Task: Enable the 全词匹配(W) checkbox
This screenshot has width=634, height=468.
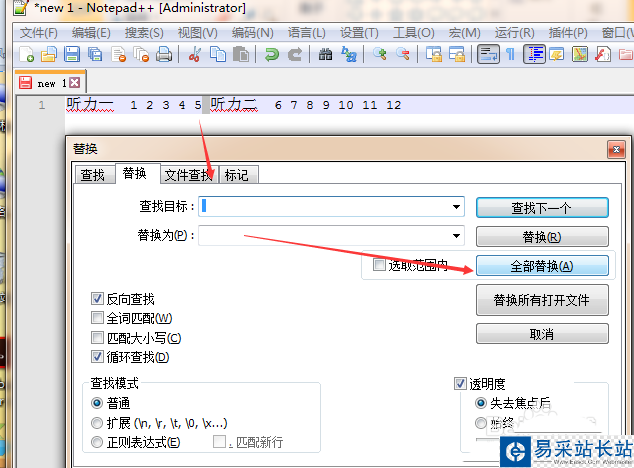Action: point(97,318)
